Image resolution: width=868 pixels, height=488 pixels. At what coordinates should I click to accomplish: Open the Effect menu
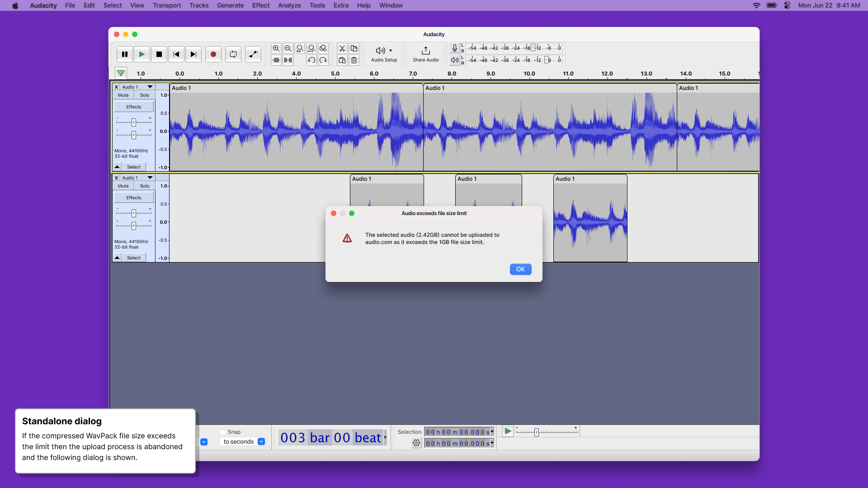click(261, 5)
